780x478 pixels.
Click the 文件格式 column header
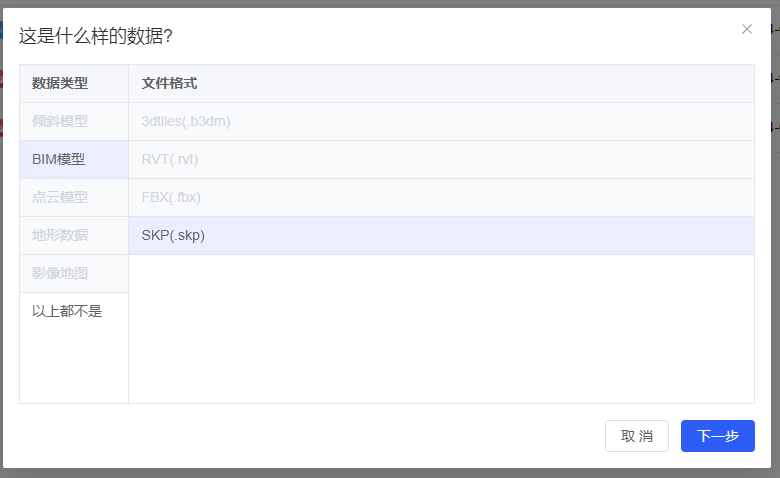pos(169,83)
